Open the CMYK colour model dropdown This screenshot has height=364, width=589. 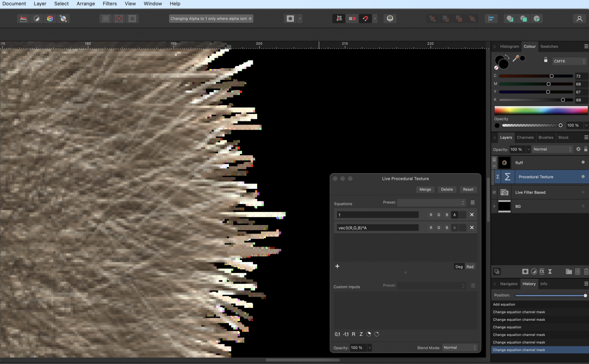pyautogui.click(x=569, y=61)
